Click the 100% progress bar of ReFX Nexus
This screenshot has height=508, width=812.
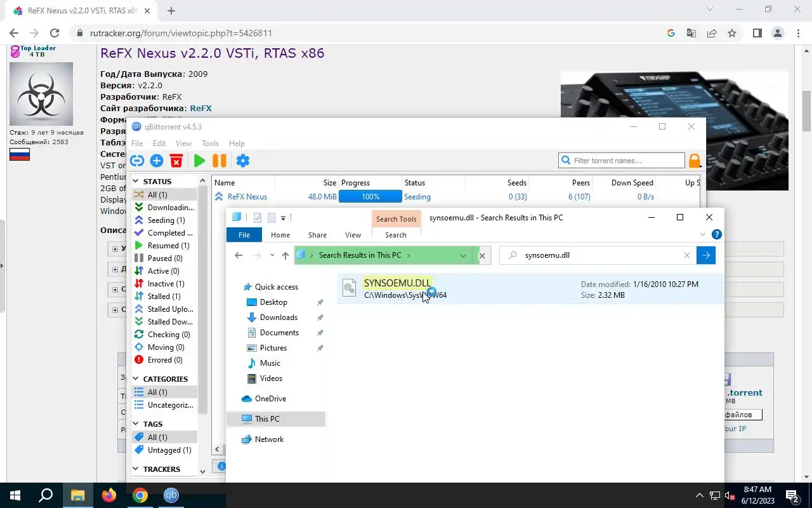tap(370, 197)
